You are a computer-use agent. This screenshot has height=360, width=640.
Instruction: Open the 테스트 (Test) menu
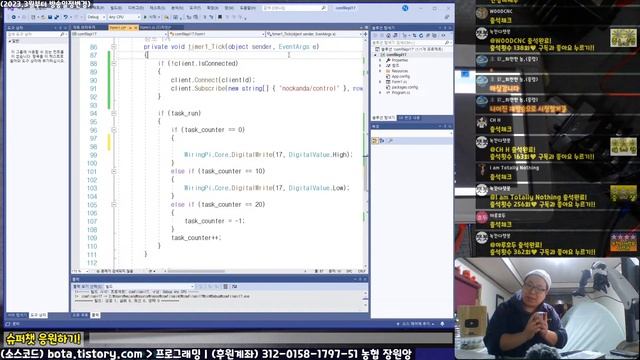coord(157,8)
